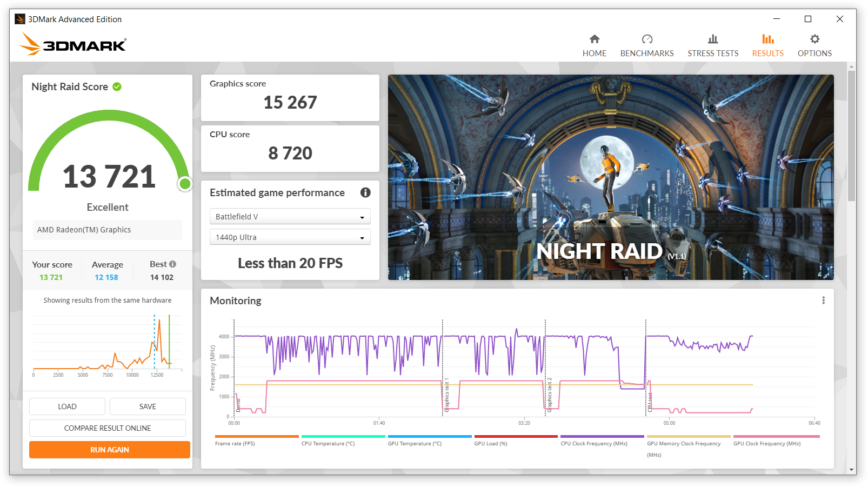Expand the Battlefield V game dropdown
This screenshot has height=487, width=868.
(x=290, y=217)
